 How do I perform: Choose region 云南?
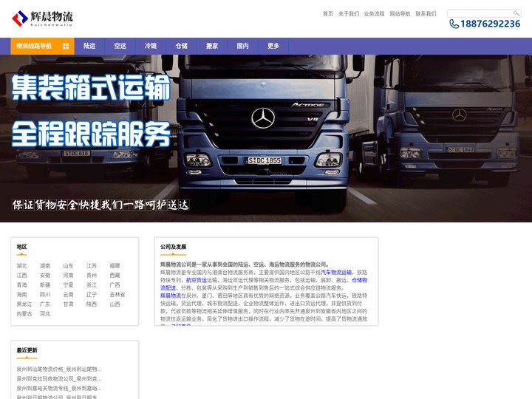tap(68, 295)
